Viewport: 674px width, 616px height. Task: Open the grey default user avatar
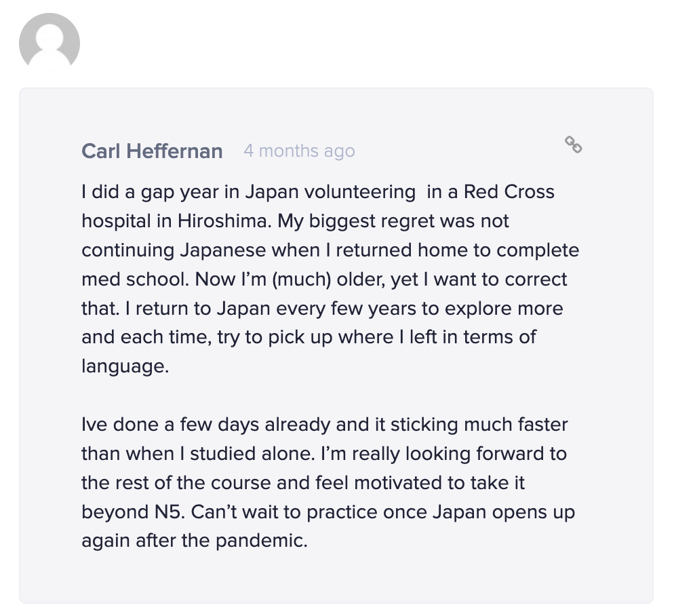pos(49,42)
